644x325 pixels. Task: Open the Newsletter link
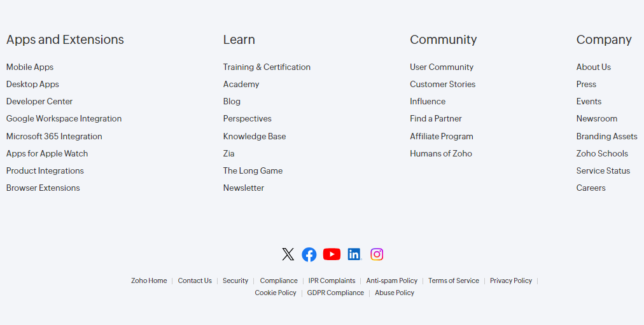[244, 188]
